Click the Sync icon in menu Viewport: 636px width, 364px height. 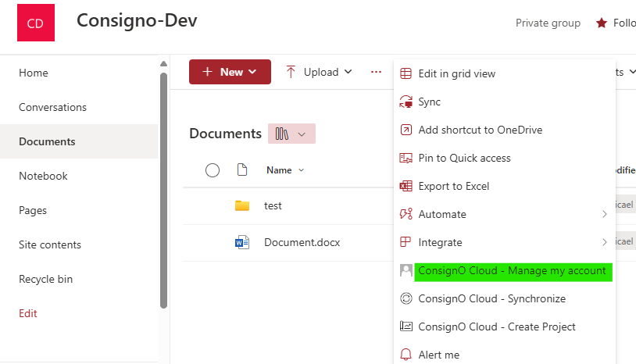click(x=406, y=102)
